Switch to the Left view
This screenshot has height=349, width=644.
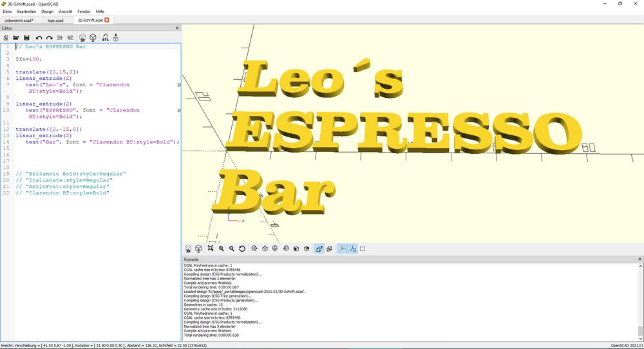(286, 249)
